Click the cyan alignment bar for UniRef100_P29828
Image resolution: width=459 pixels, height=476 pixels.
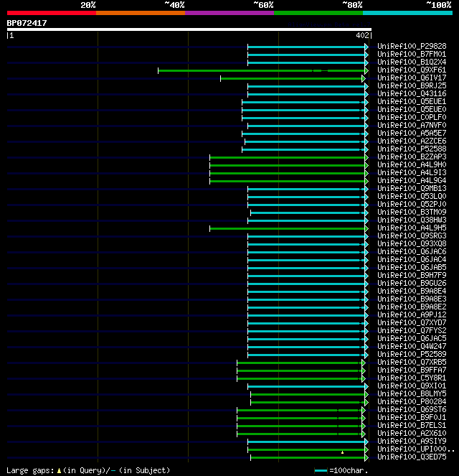click(306, 47)
